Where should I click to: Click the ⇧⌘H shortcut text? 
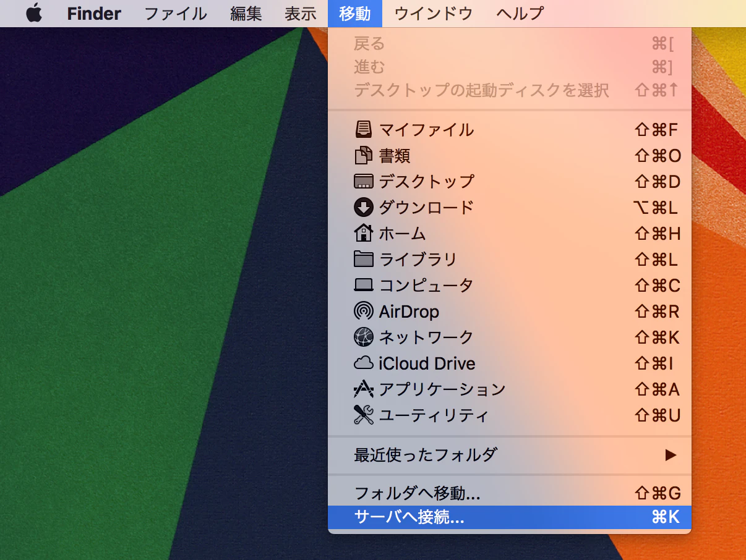click(x=658, y=233)
